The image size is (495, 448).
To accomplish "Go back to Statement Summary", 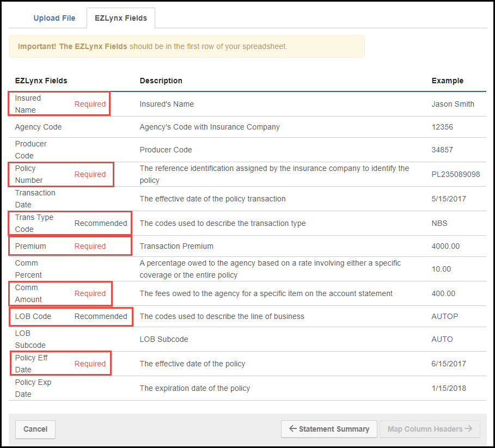I will (329, 429).
